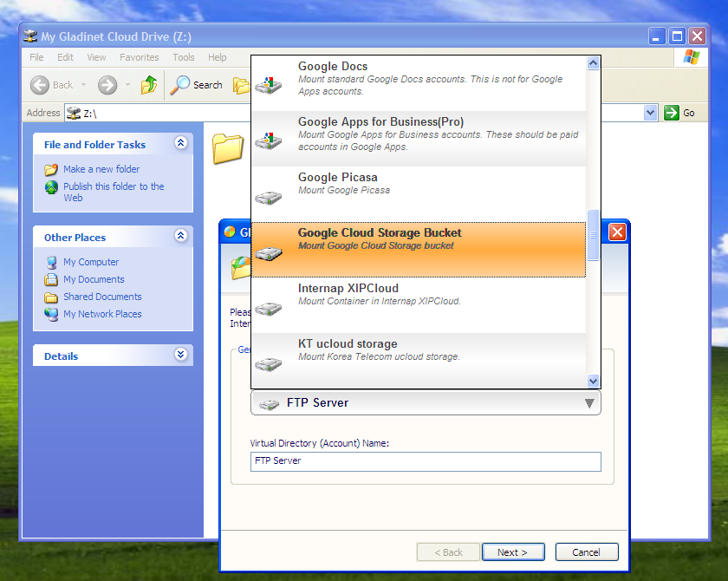Click the My Computer icon
This screenshot has width=728, height=581.
pyautogui.click(x=51, y=263)
